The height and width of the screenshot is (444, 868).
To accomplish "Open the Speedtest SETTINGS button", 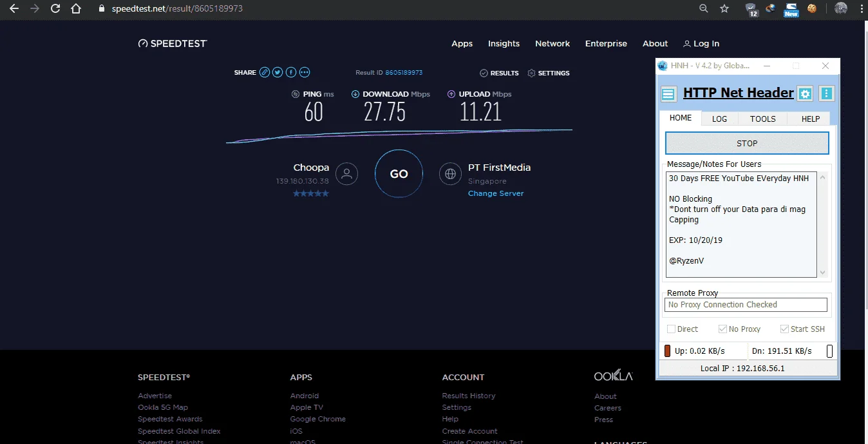I will click(549, 73).
